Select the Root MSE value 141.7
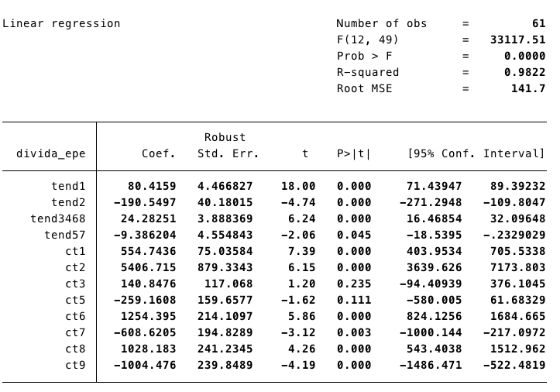Viewport: 560px width, 392px height. [530, 88]
